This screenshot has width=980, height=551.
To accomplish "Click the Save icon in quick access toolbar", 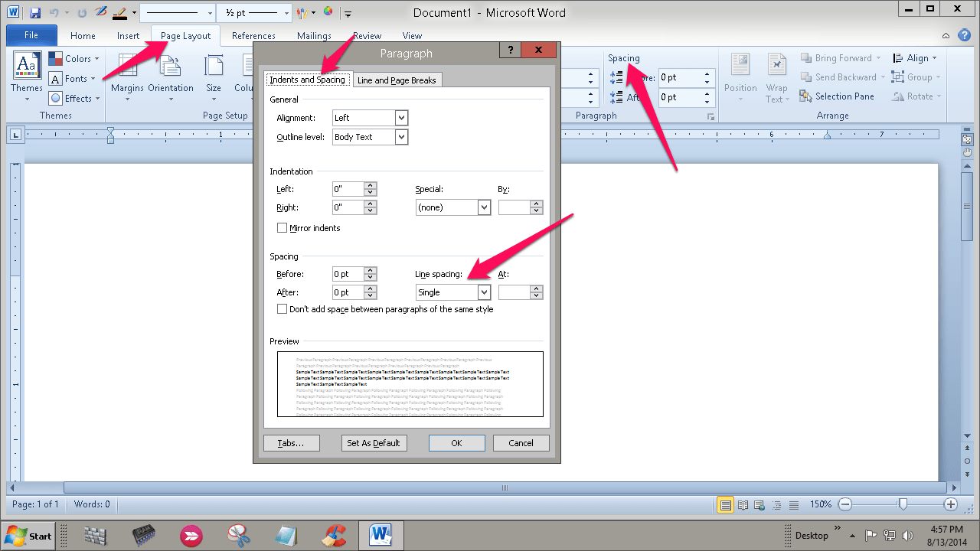I will coord(35,13).
